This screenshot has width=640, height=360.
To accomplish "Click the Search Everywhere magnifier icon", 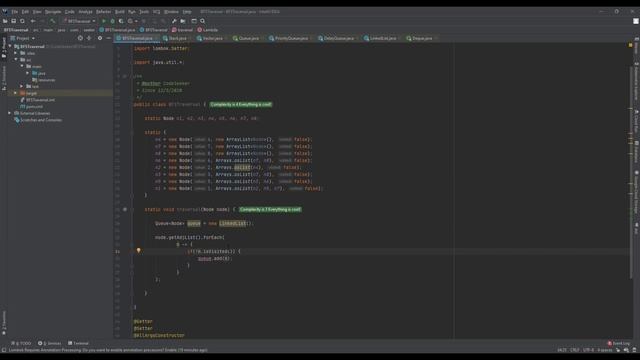I will [x=203, y=21].
